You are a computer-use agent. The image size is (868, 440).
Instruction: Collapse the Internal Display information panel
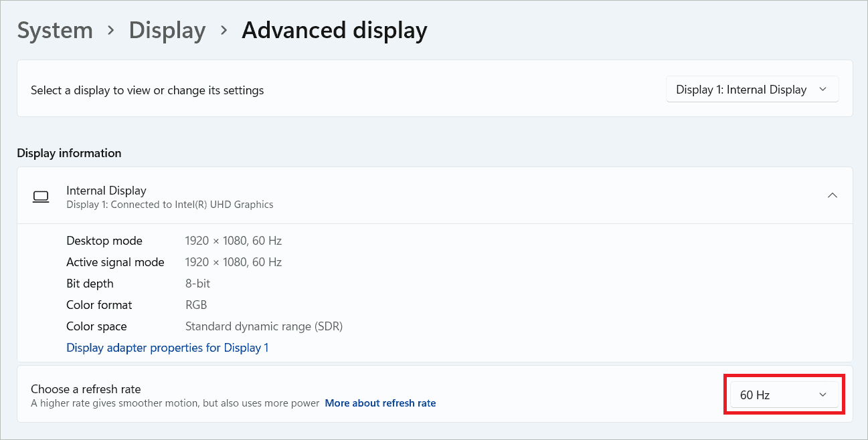coord(832,195)
